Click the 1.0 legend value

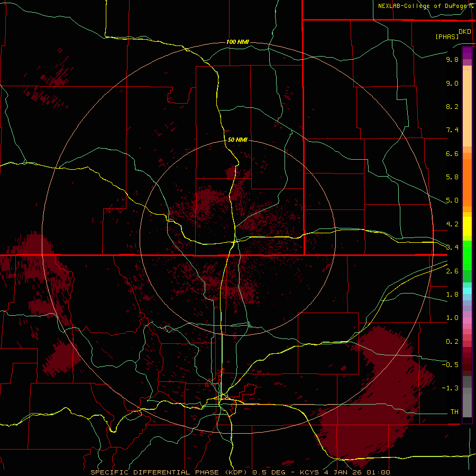452,318
